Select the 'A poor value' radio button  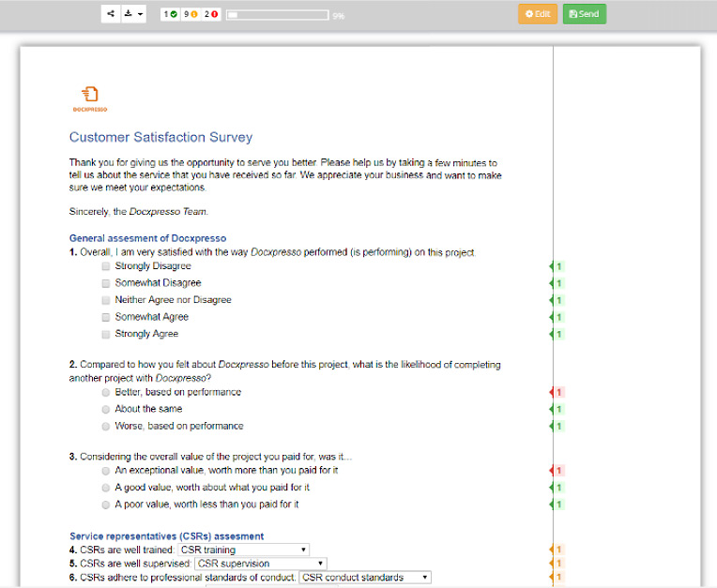[x=106, y=505]
